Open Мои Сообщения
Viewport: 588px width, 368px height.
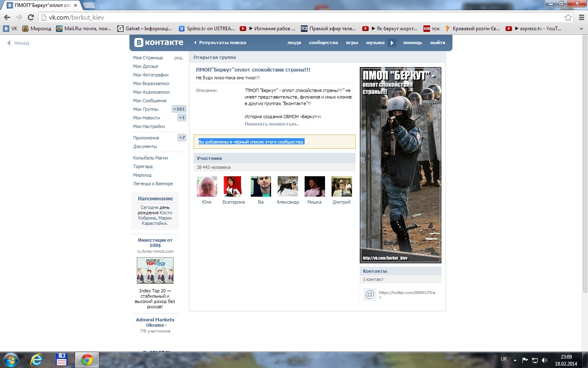click(x=150, y=101)
